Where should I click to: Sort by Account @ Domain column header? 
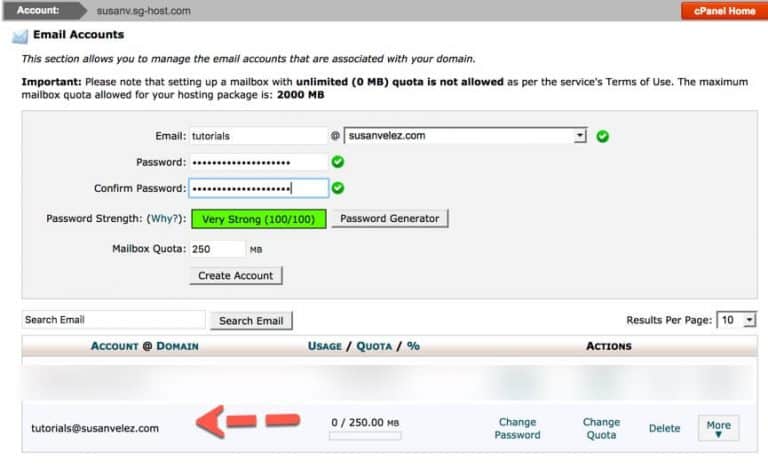[145, 346]
